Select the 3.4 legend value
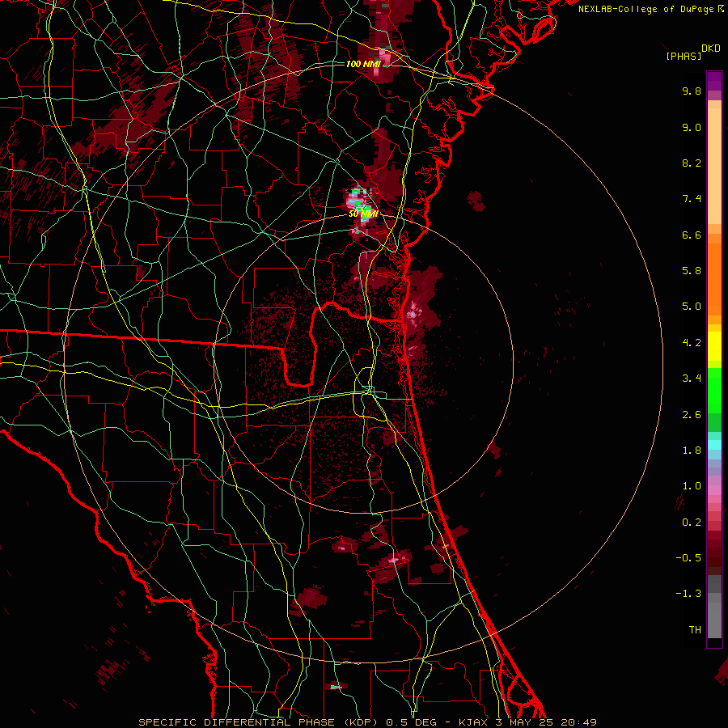 point(692,379)
